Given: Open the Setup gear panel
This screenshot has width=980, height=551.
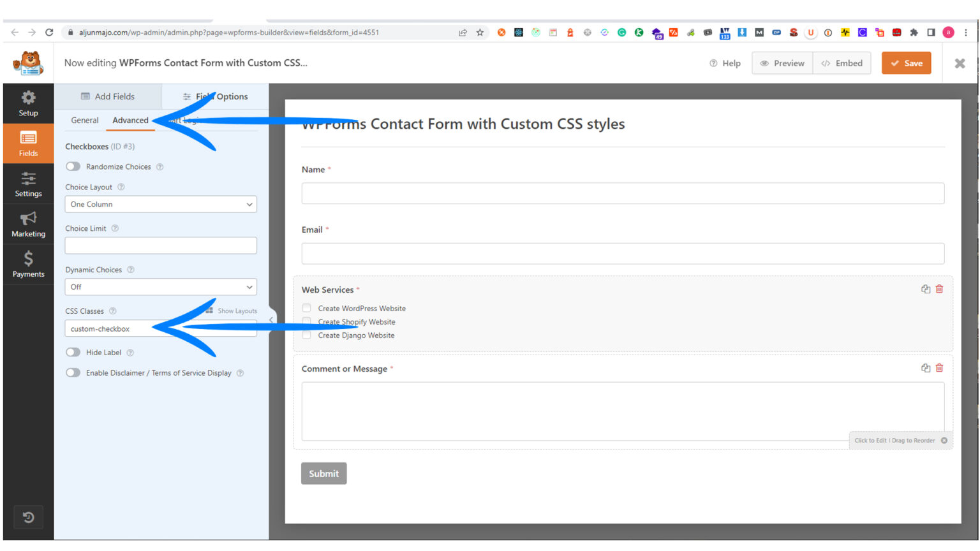Looking at the screenshot, I should (x=28, y=103).
